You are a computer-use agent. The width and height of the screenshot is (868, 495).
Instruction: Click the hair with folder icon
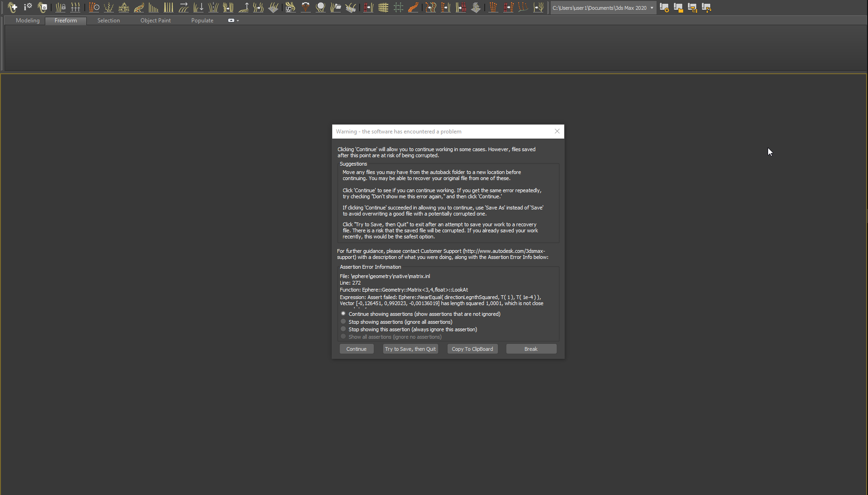pos(336,7)
